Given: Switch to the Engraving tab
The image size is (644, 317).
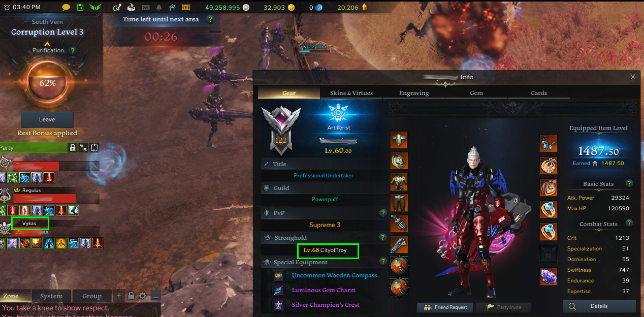Looking at the screenshot, I should [414, 93].
